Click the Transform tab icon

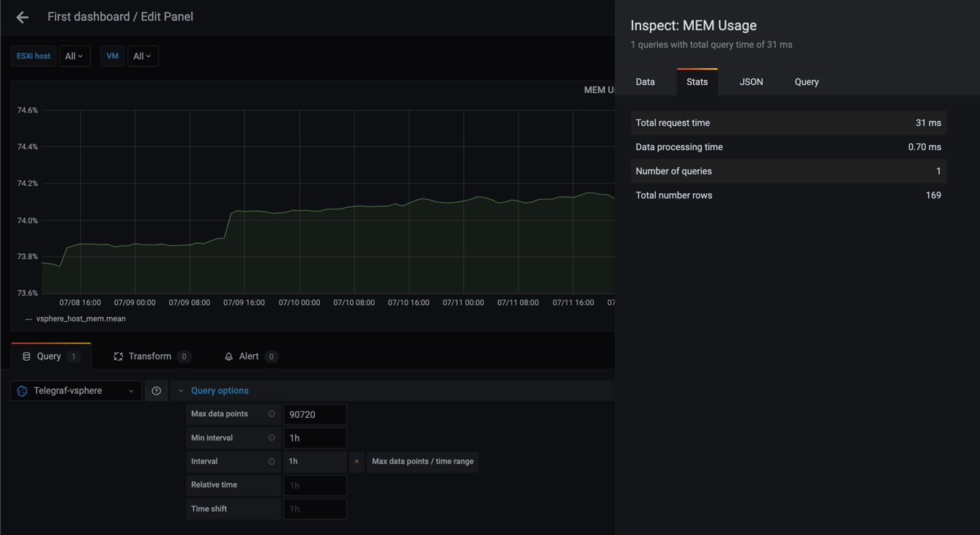(118, 356)
